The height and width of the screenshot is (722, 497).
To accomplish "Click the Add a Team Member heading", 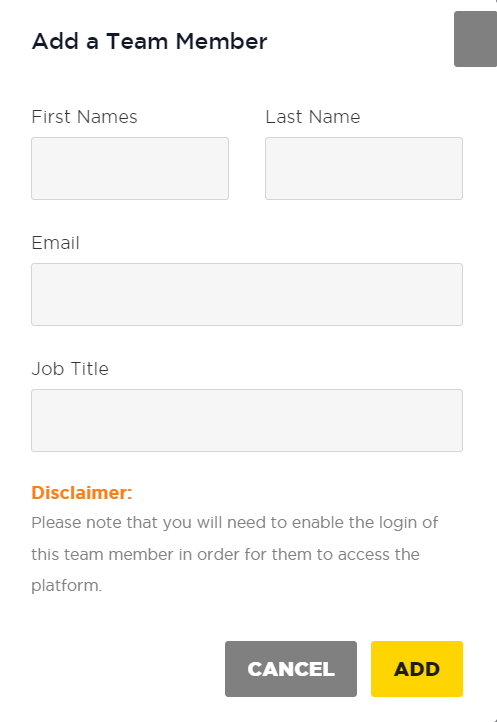I will [149, 41].
